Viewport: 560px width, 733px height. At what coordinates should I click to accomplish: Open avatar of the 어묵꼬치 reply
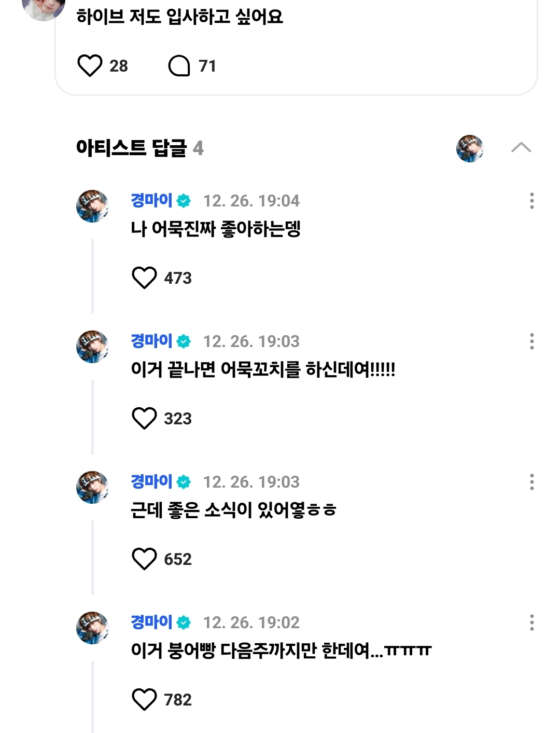[92, 347]
